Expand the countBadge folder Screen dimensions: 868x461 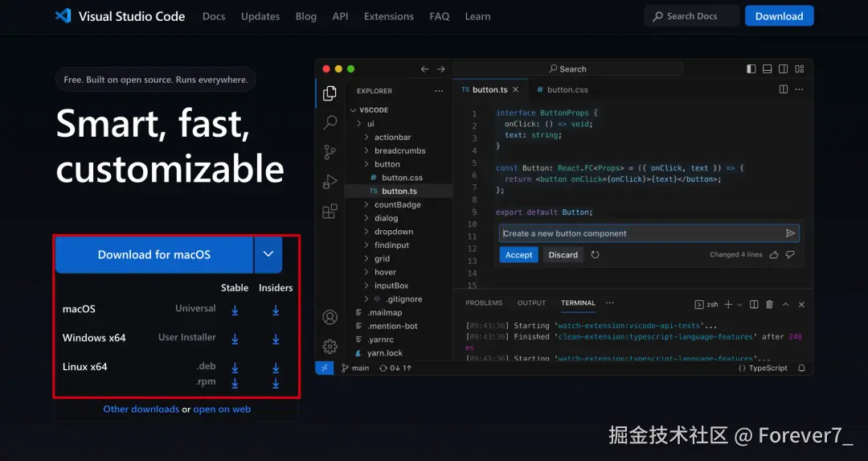point(366,204)
